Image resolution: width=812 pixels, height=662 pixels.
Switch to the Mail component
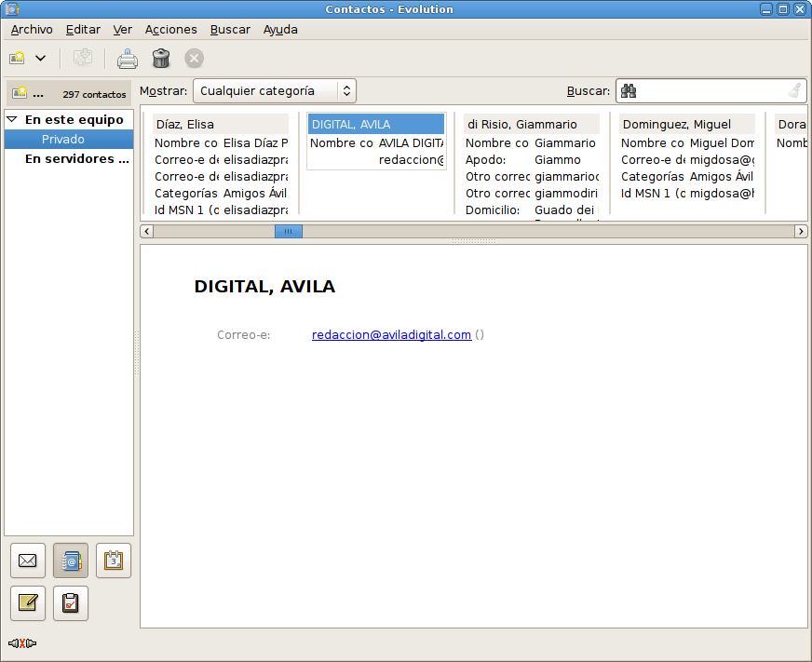(28, 561)
